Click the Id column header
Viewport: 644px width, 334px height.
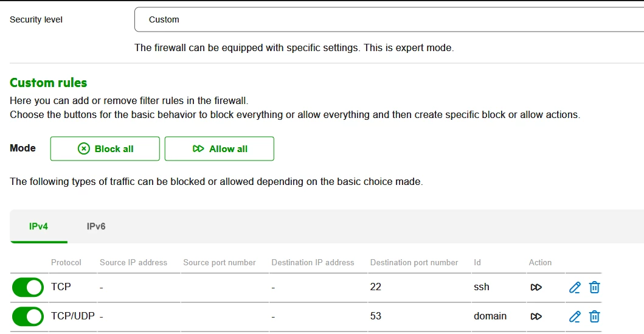coord(477,263)
